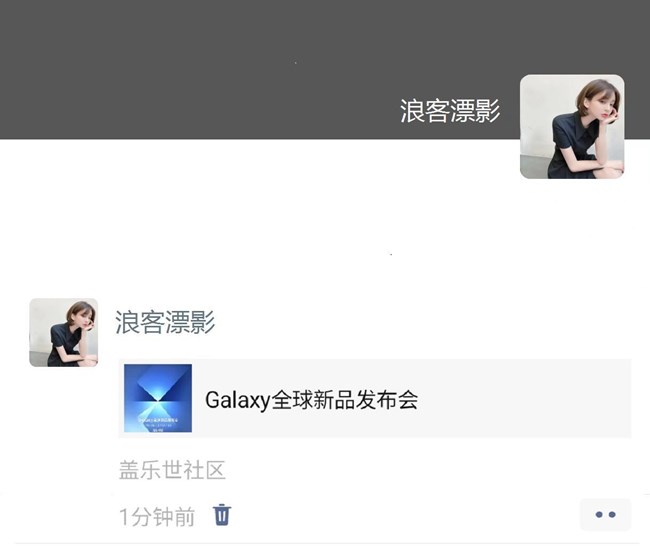The image size is (650, 550).
Task: Show the reactions popup via the dots button
Action: (605, 515)
